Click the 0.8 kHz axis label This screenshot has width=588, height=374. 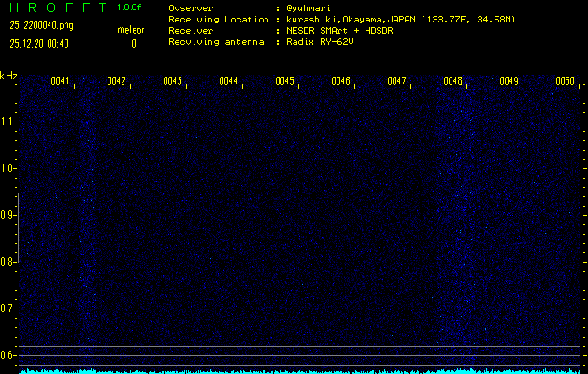(7, 262)
